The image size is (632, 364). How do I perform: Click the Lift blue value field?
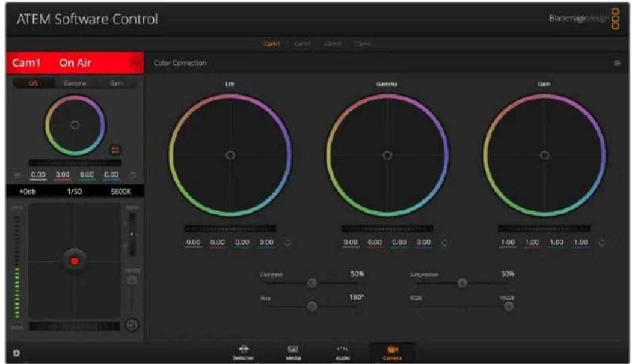(x=266, y=243)
